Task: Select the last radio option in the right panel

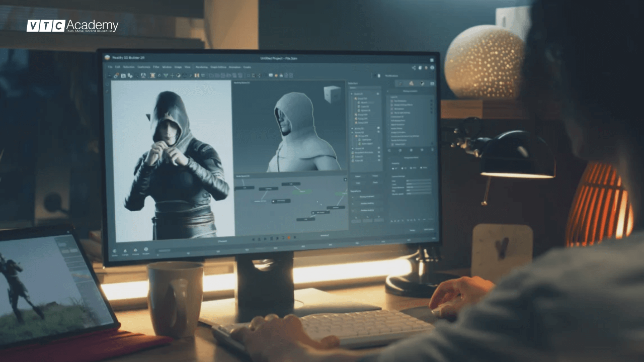Action: click(421, 167)
